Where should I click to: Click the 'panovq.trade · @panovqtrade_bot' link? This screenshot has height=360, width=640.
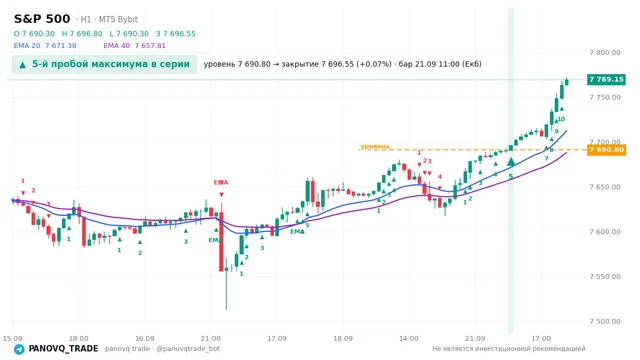(x=162, y=349)
